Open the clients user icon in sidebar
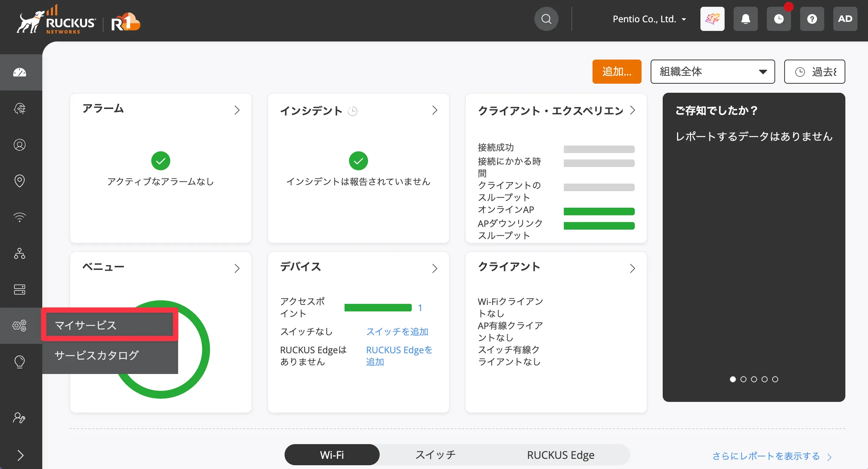 pos(20,145)
